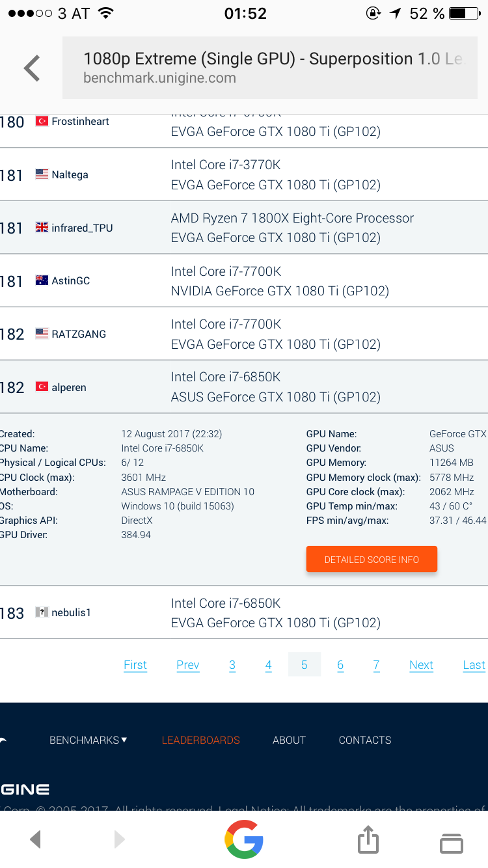Screen dimensions: 488x868
Task: Select GPU driver value 384.94
Action: point(136,535)
